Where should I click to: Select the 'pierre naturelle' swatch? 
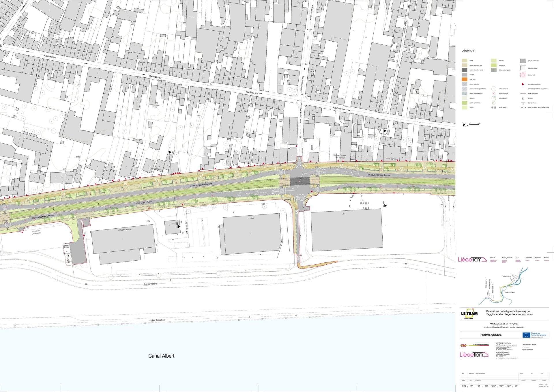[x=464, y=84]
